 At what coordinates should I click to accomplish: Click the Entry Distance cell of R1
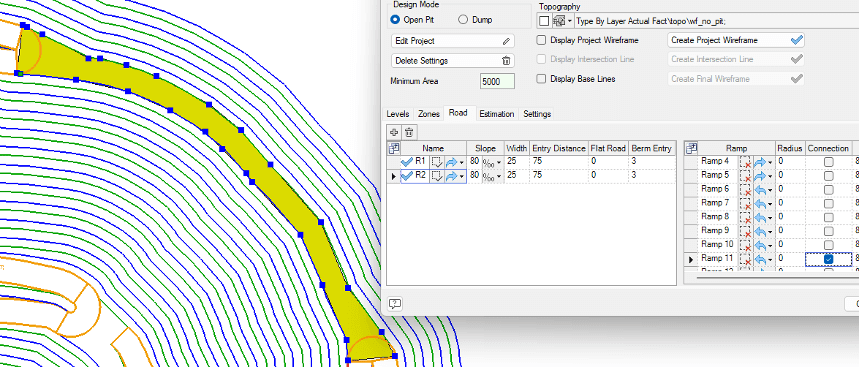point(559,162)
